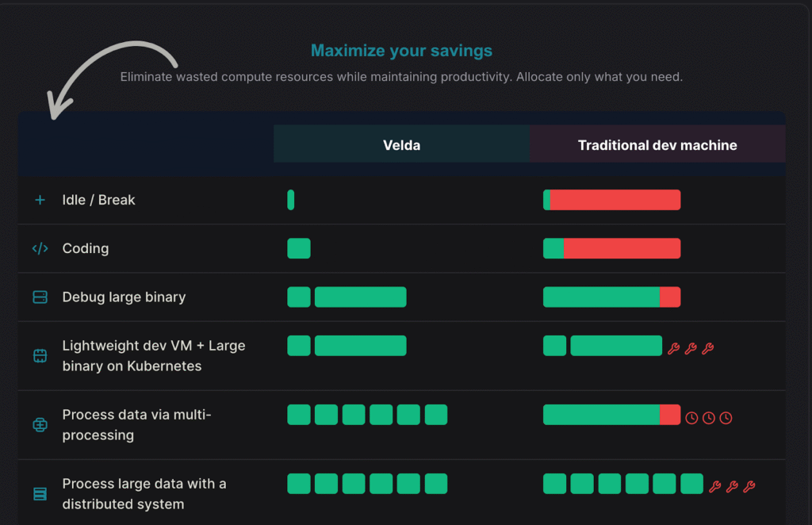The width and height of the screenshot is (812, 525).
Task: Select the Velda column header
Action: pyautogui.click(x=401, y=144)
